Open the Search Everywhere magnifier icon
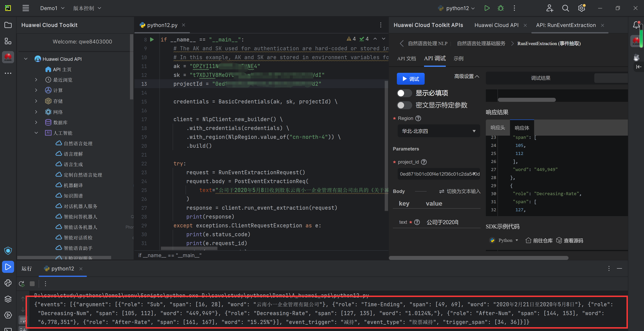The width and height of the screenshot is (644, 331). (x=565, y=8)
